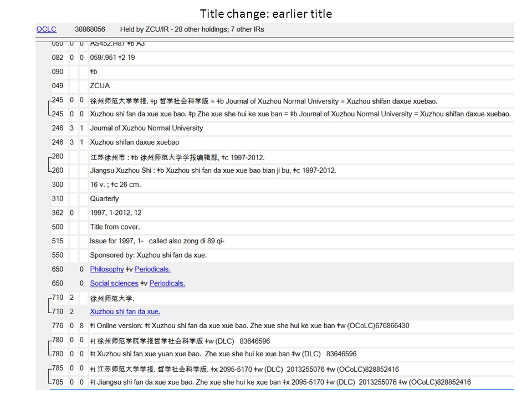532x399 pixels.
Task: Open the OCLC link in the header
Action: (46, 29)
